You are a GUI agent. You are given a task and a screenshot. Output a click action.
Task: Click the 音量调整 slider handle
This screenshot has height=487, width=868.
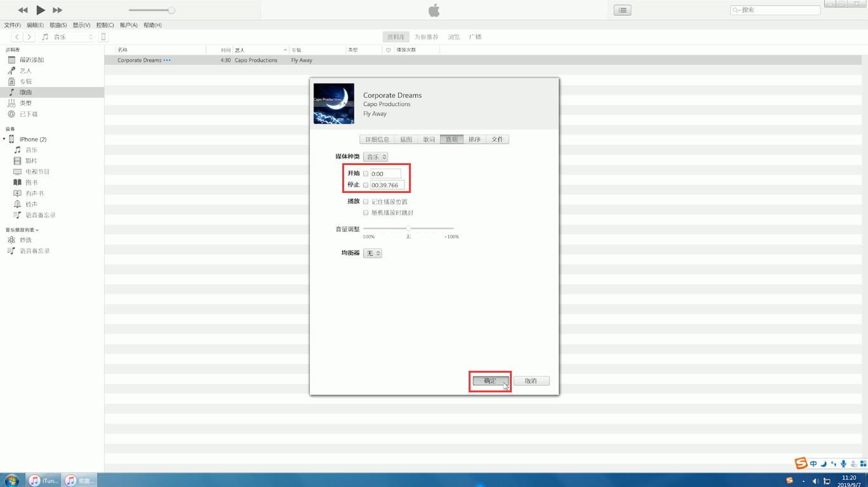(x=408, y=229)
